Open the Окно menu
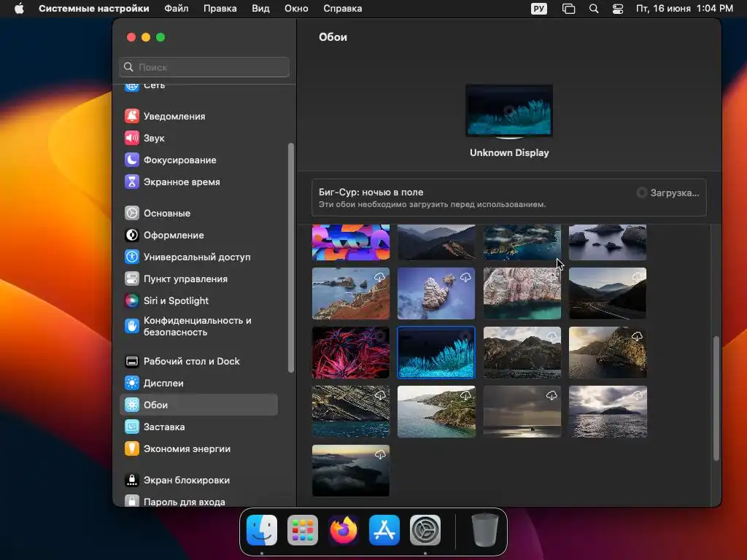Viewport: 747px width, 560px height. (x=296, y=9)
